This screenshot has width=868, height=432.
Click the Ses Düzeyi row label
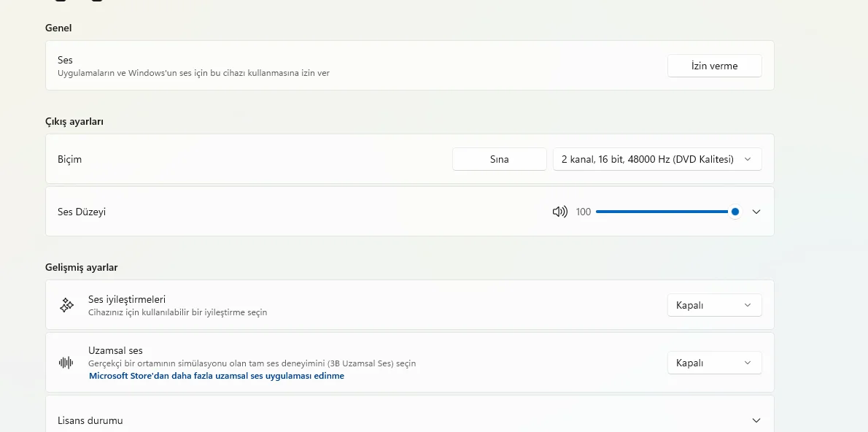(82, 212)
